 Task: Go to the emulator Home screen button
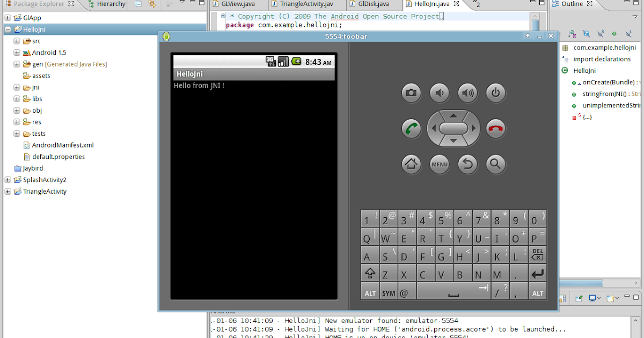coord(412,164)
